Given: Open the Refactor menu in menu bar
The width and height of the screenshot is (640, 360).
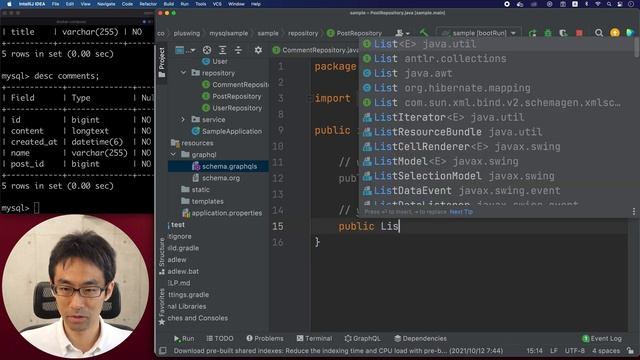Looking at the screenshot, I should tap(148, 4).
